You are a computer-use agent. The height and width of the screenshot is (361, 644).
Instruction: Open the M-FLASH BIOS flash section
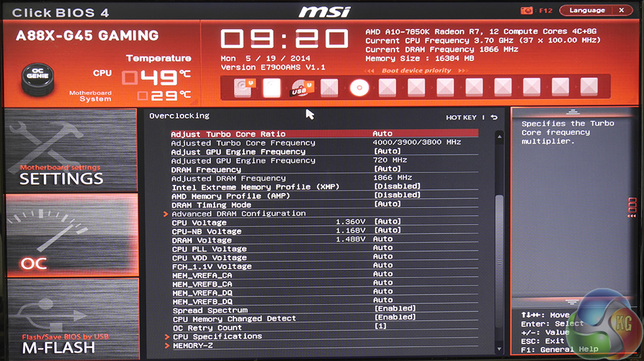[73, 319]
